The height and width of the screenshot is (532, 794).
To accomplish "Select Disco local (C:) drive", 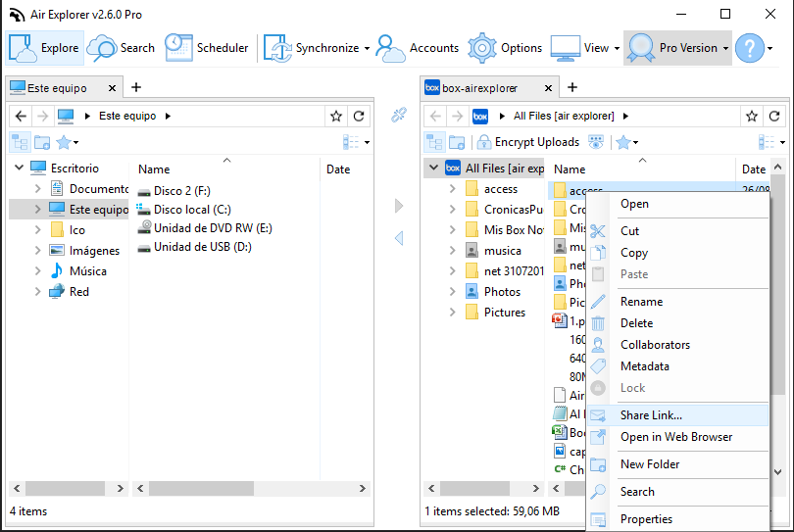I will tap(191, 210).
